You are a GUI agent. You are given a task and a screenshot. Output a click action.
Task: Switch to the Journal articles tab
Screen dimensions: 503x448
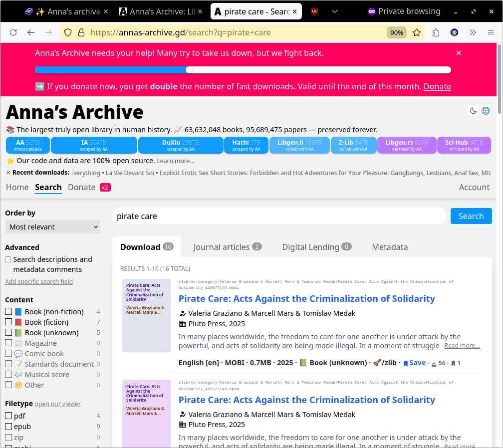[227, 247]
